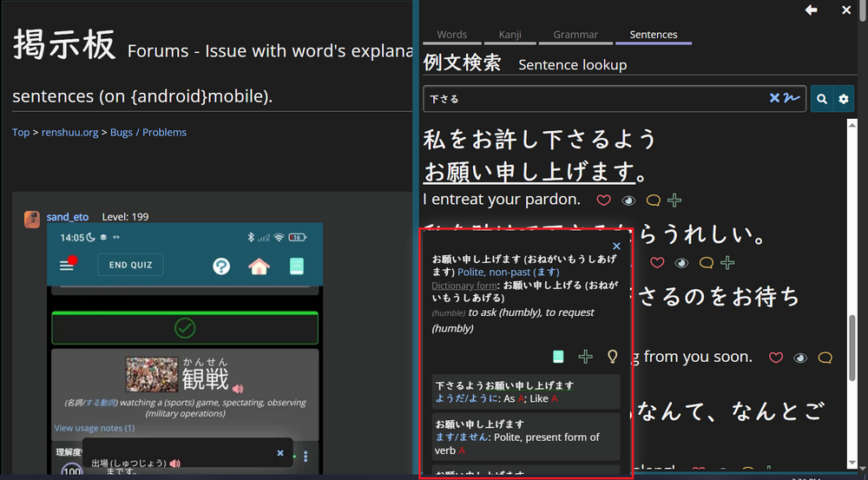Click END QUIZ button in screenshot

[131, 265]
